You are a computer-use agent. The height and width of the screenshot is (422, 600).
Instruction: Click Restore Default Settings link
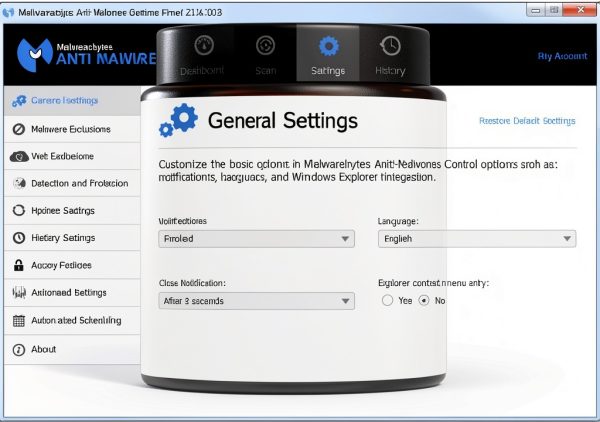tap(527, 121)
